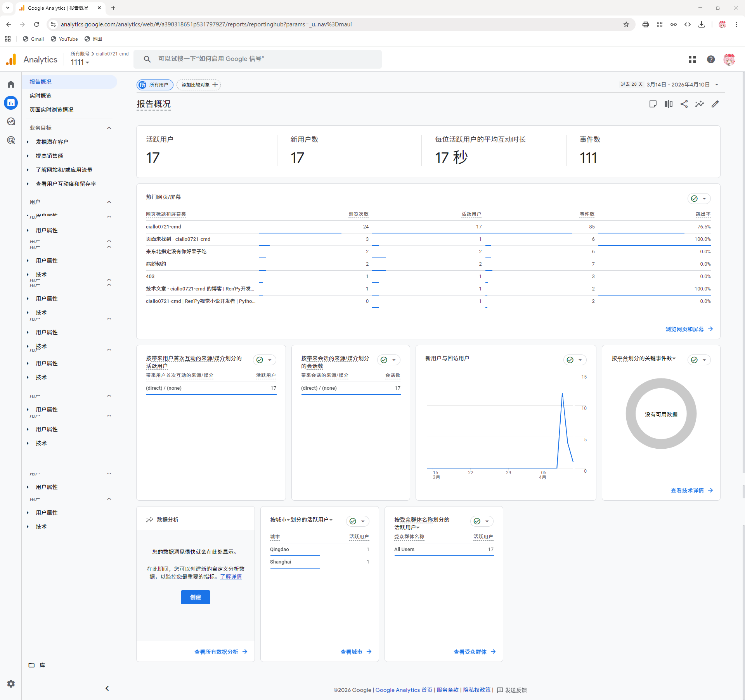This screenshot has height=700, width=745.
Task: Click the 发送反馈 footer link
Action: [512, 690]
